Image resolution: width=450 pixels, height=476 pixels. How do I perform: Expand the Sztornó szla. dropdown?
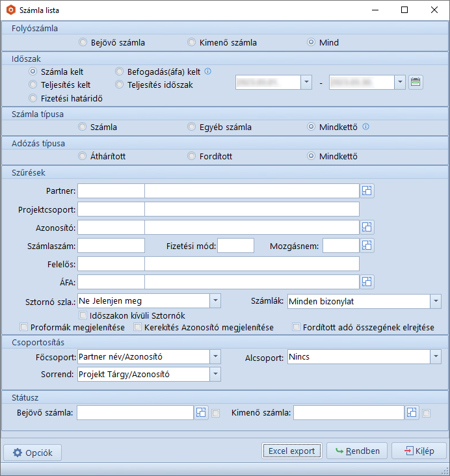tap(215, 301)
